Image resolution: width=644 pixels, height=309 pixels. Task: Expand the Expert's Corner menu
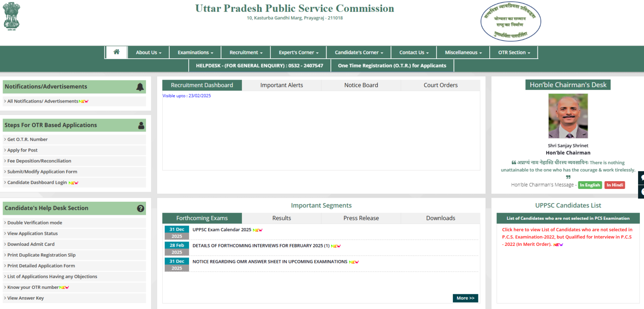tap(299, 52)
